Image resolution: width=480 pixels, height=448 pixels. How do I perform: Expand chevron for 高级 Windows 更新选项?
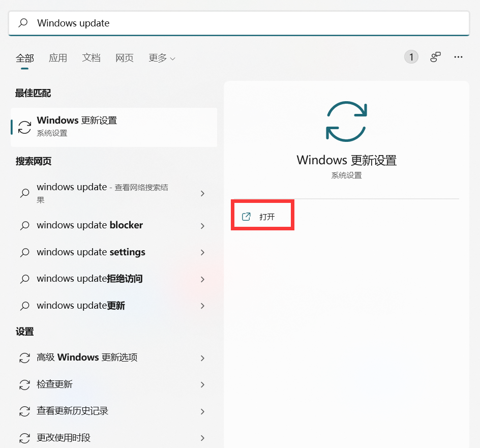click(x=202, y=358)
